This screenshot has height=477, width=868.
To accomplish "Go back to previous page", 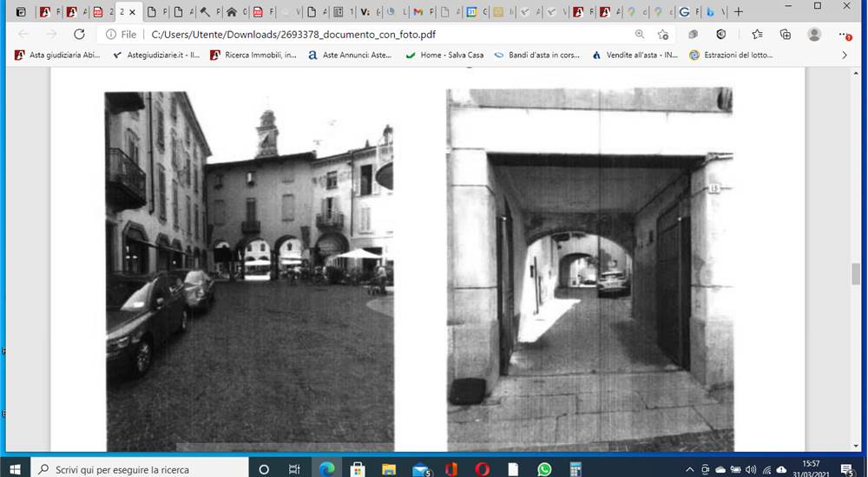I will coord(23,35).
